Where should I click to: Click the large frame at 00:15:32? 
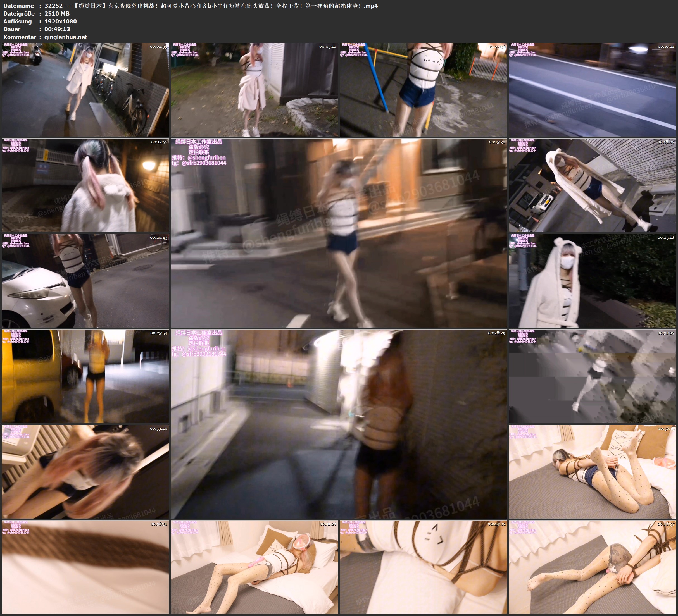click(339, 233)
